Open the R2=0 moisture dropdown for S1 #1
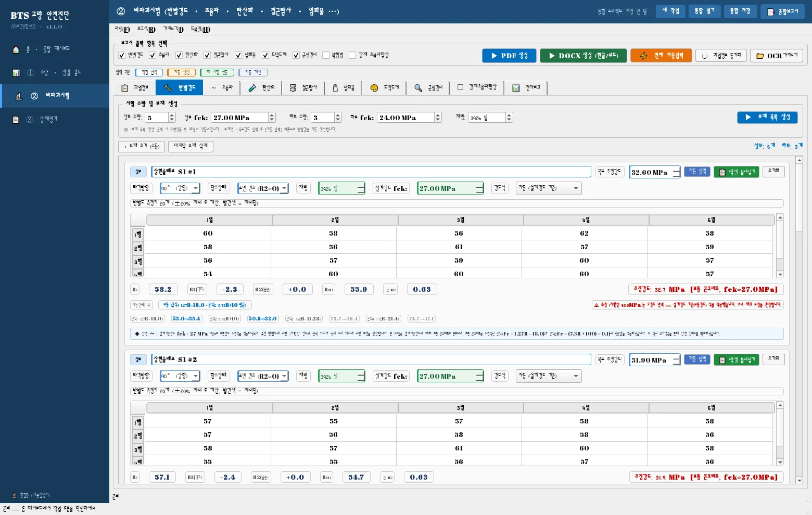 tap(263, 188)
